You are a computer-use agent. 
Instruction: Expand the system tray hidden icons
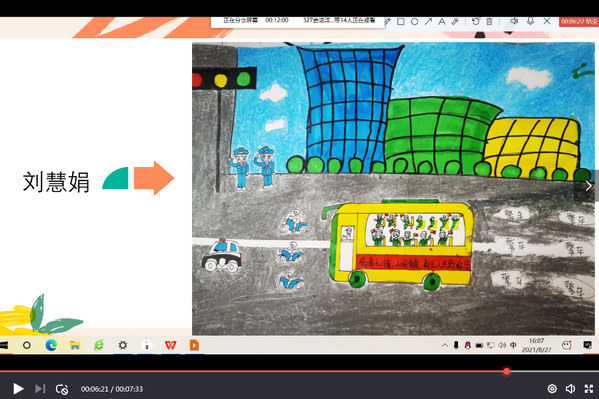(x=445, y=345)
